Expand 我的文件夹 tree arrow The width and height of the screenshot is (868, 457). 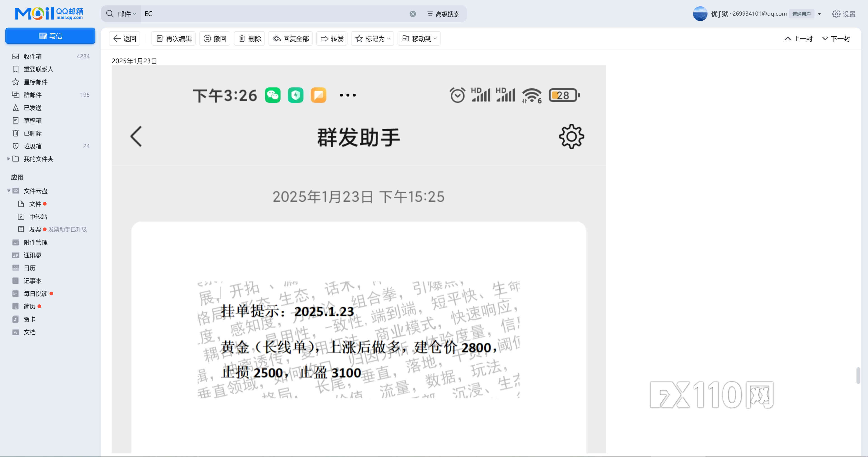tap(8, 159)
